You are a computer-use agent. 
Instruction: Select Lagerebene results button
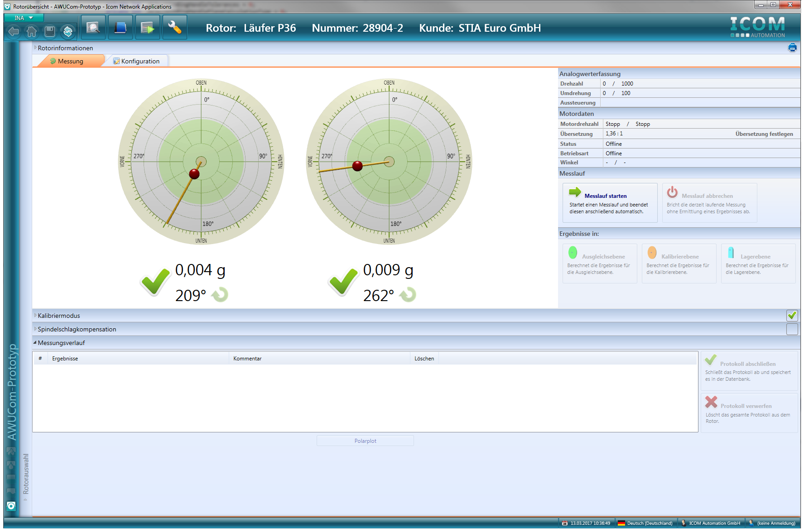(x=758, y=264)
